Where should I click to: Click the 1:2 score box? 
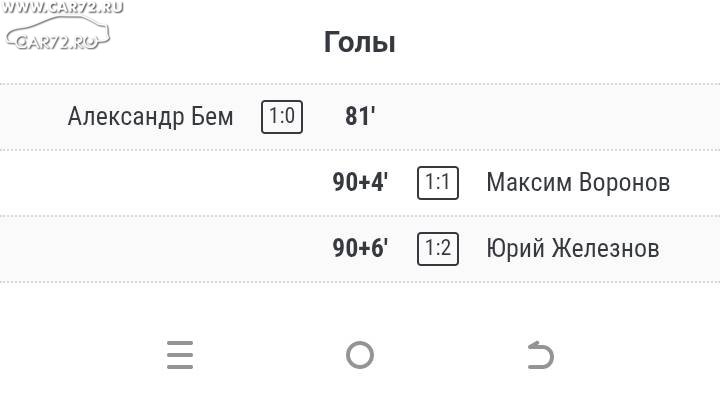pos(438,249)
